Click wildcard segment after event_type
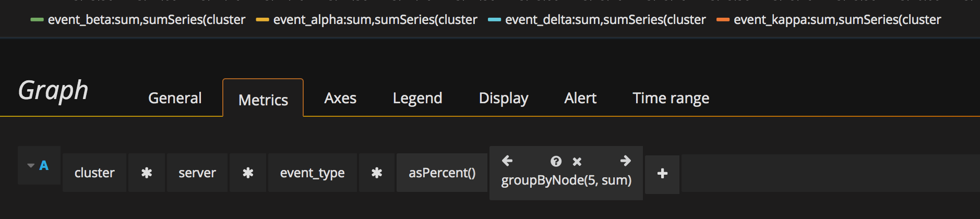Image resolution: width=980 pixels, height=219 pixels. (x=377, y=173)
